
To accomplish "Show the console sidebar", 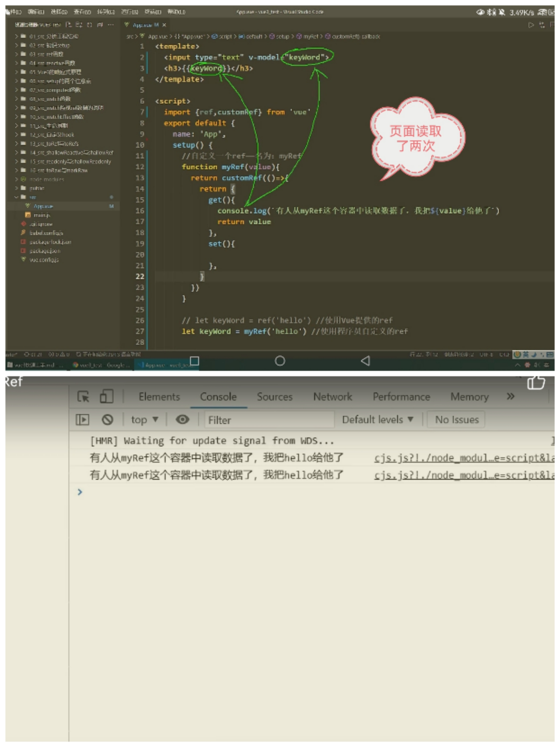I will 82,420.
